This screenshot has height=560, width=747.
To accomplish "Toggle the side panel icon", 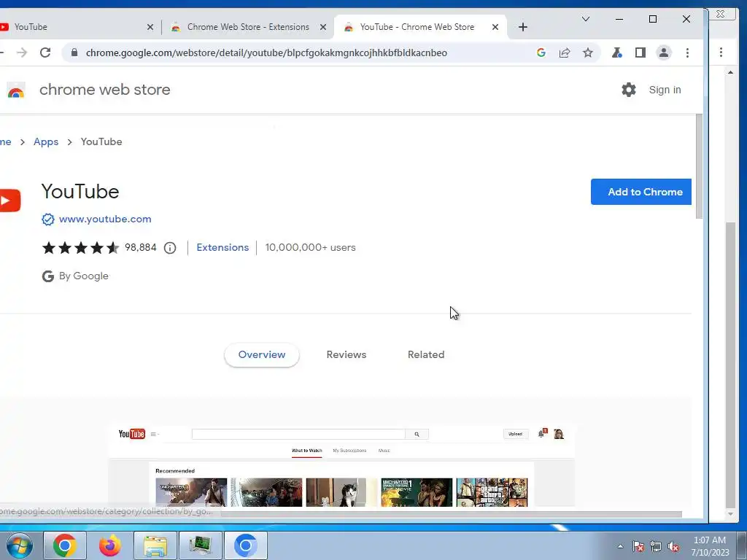I will click(640, 52).
